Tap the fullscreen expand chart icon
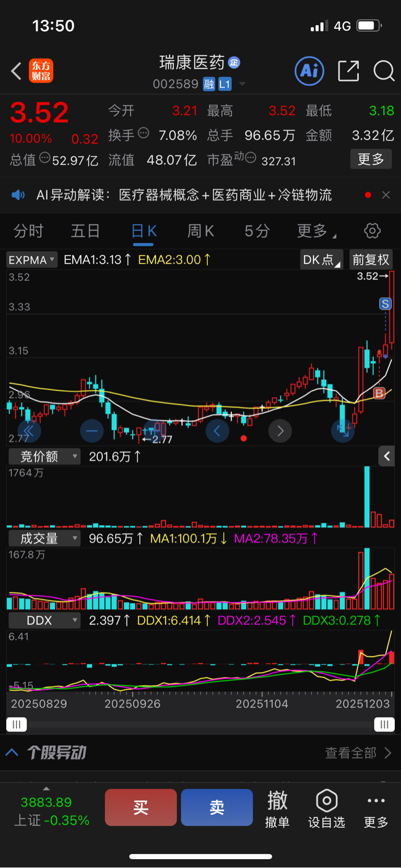Viewport: 401px width, 868px height. coord(343,431)
